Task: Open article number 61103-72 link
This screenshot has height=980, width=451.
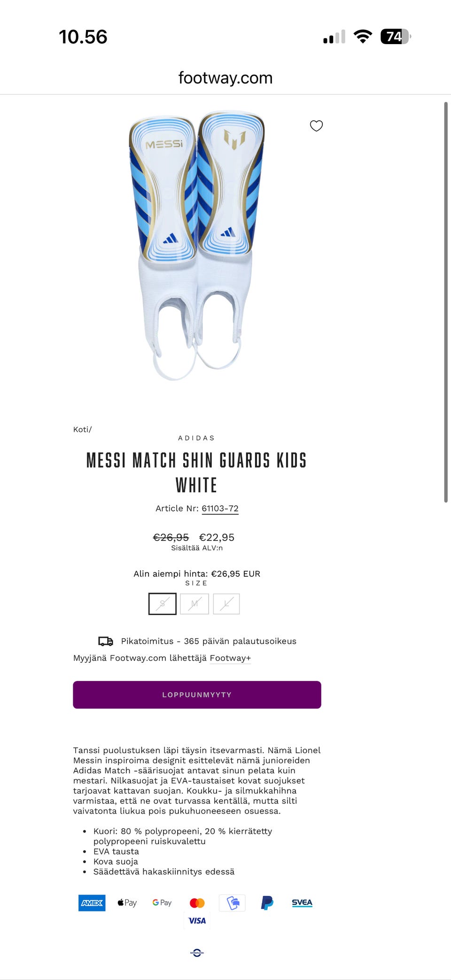Action: pos(220,509)
